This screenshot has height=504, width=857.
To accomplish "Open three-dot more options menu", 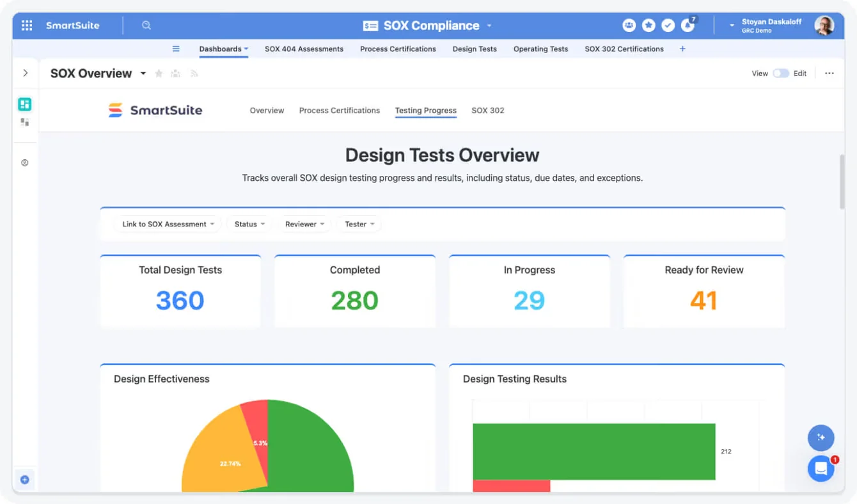I will point(829,74).
